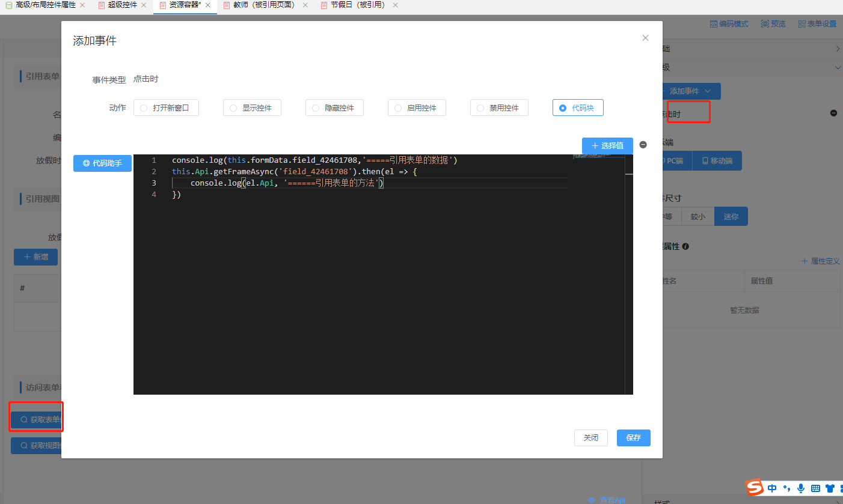Screen dimensions: 843x504
Task: Expand the first property section chevron on the right
Action: 838,49
